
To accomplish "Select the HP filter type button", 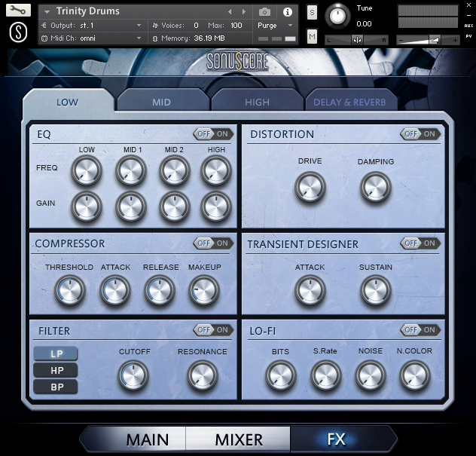I will pyautogui.click(x=56, y=371).
